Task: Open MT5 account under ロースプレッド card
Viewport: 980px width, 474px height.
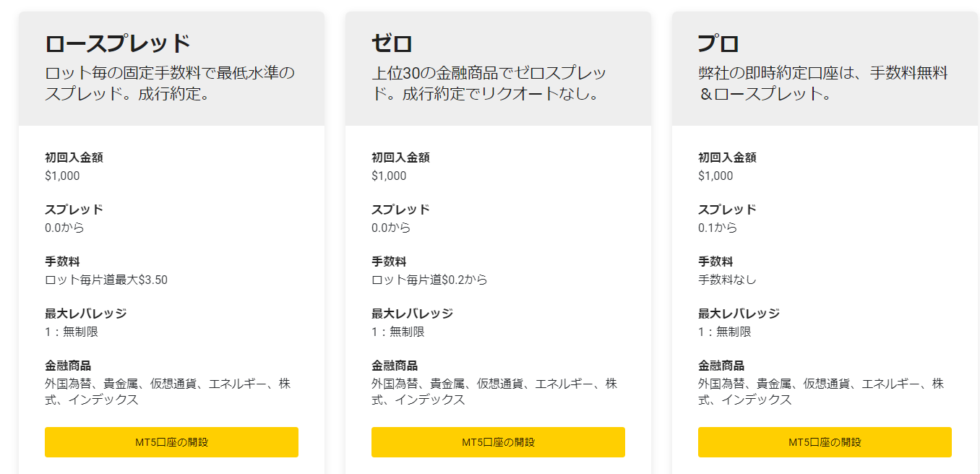Action: (171, 442)
